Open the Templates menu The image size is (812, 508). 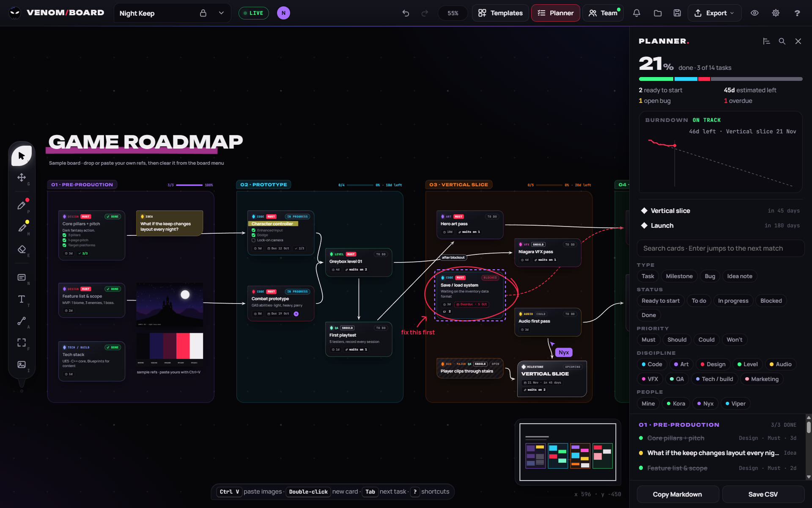tap(500, 13)
